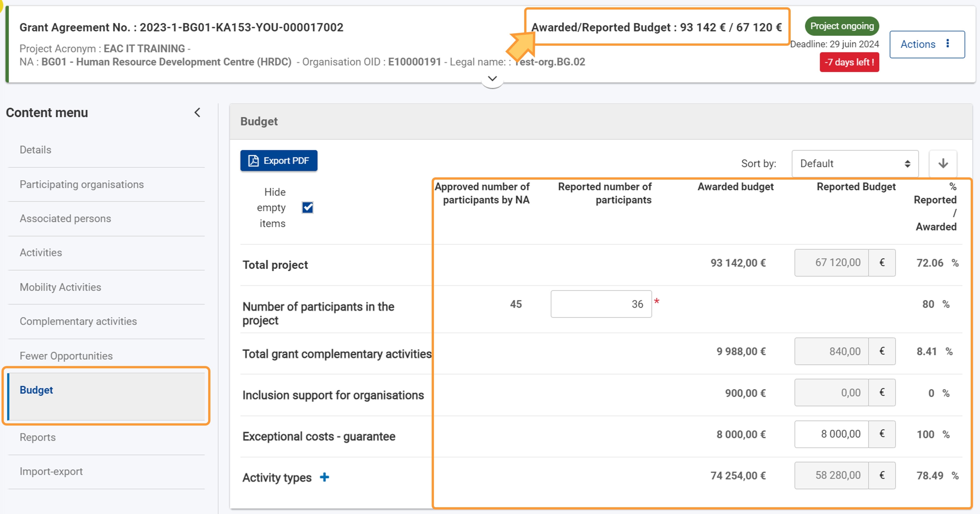Edit reported number of participants field
Image resolution: width=980 pixels, height=514 pixels.
[x=601, y=304]
